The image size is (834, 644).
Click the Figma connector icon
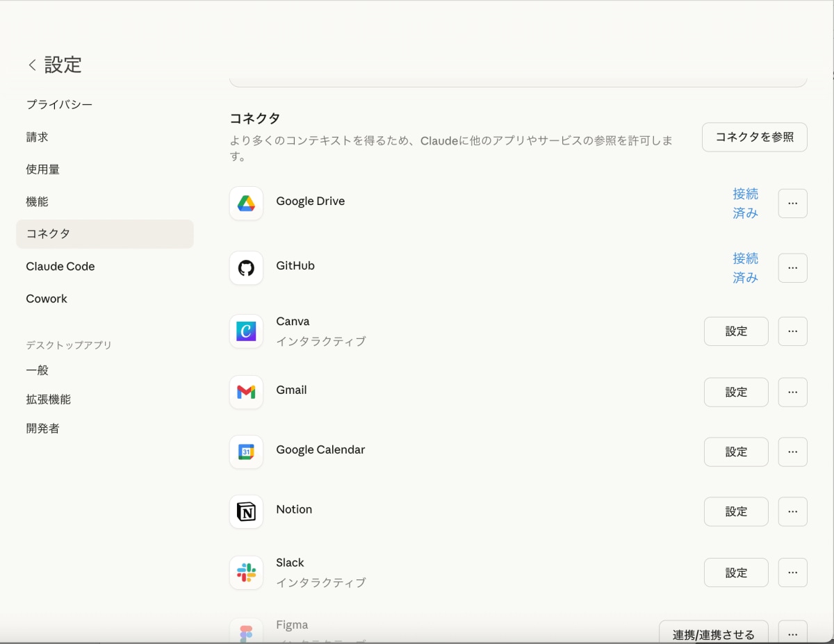tap(246, 631)
